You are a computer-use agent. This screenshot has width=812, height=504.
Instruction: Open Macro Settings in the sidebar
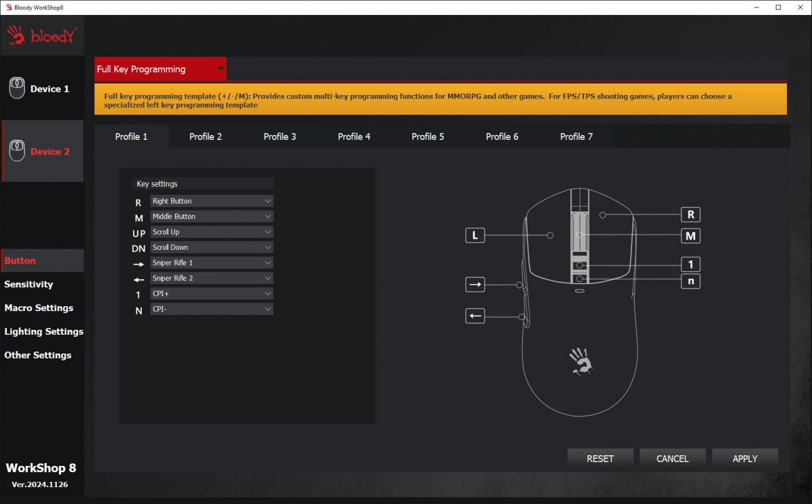click(39, 308)
